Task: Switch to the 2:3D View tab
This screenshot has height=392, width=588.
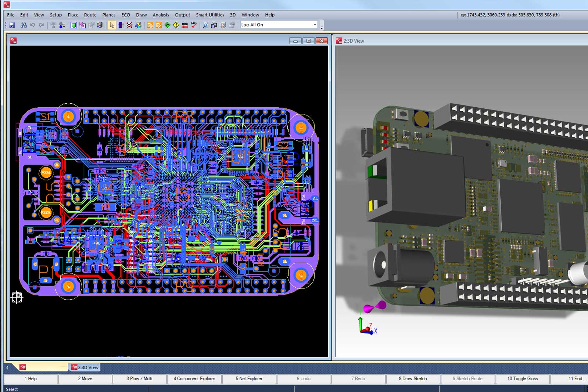Action: coord(85,367)
